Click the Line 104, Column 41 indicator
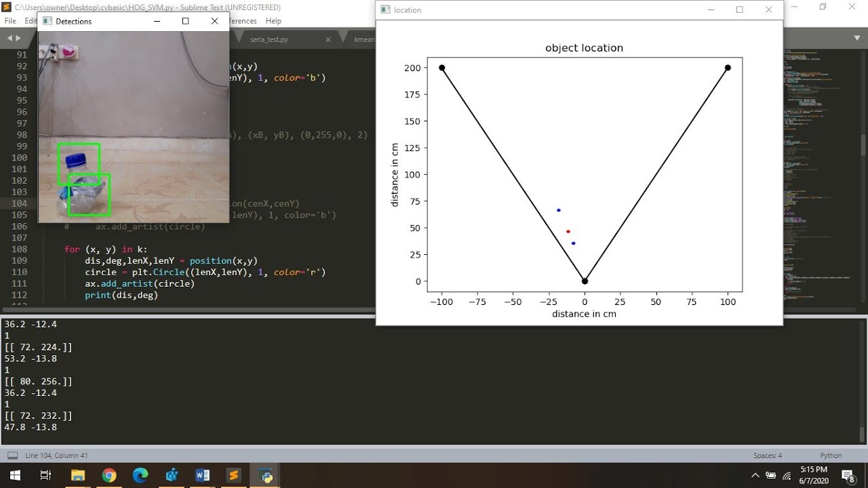Viewport: 868px width, 488px height. click(56, 455)
